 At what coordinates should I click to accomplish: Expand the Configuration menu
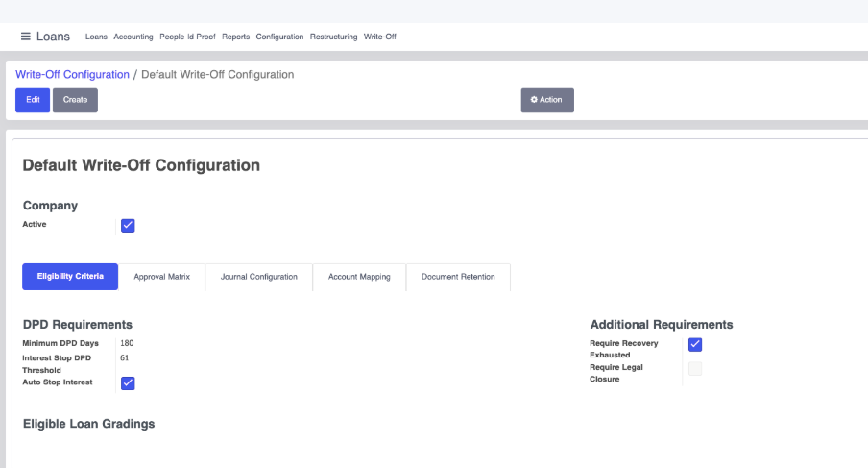(x=279, y=37)
